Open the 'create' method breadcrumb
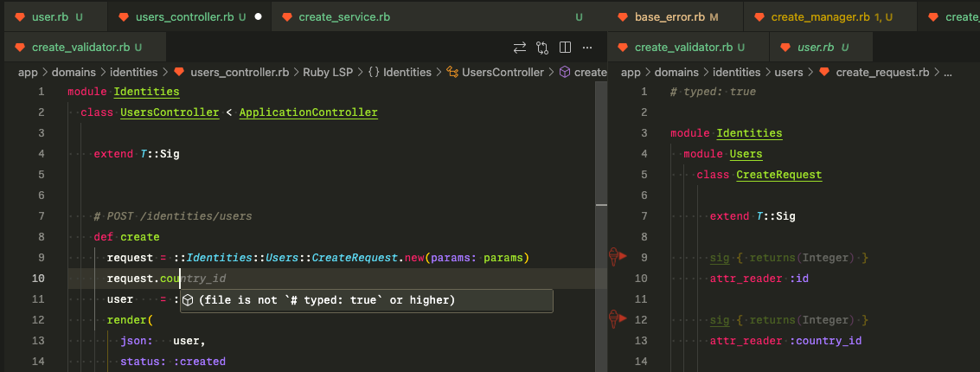This screenshot has width=980, height=372. click(590, 73)
